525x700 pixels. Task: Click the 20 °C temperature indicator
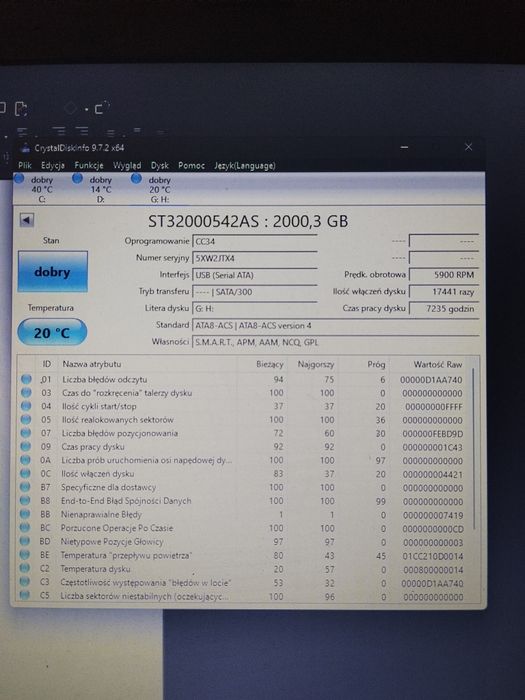pos(52,332)
